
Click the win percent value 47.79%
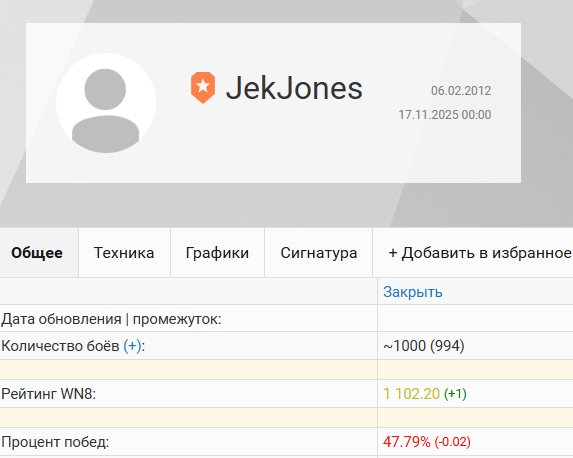click(407, 442)
